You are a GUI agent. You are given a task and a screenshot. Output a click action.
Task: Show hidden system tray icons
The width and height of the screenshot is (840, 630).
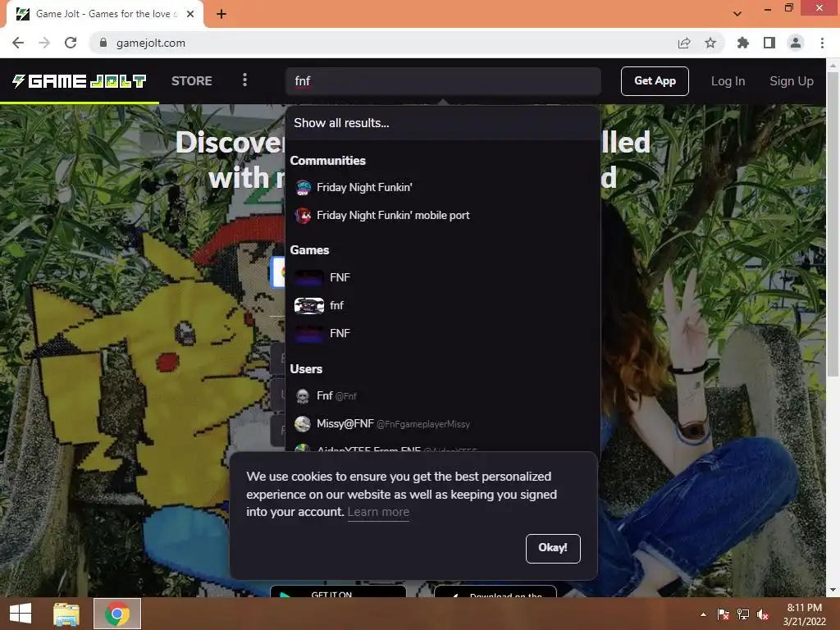point(703,614)
